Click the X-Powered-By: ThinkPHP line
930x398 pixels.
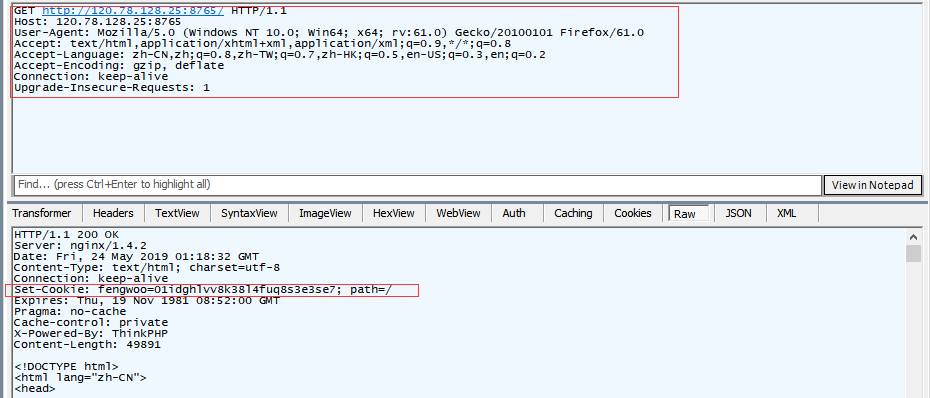[91, 333]
